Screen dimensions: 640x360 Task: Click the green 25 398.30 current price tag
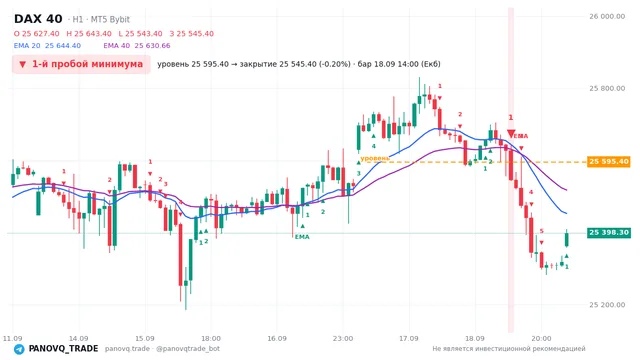pyautogui.click(x=609, y=233)
